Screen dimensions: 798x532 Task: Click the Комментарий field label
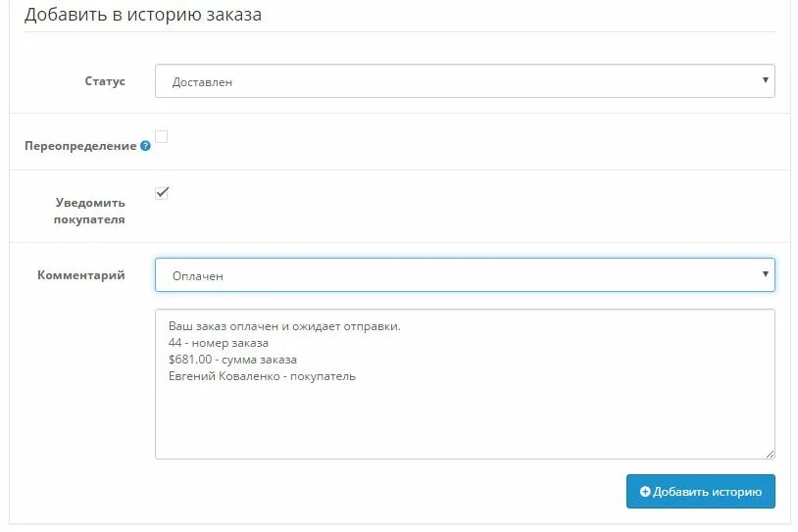pos(81,275)
